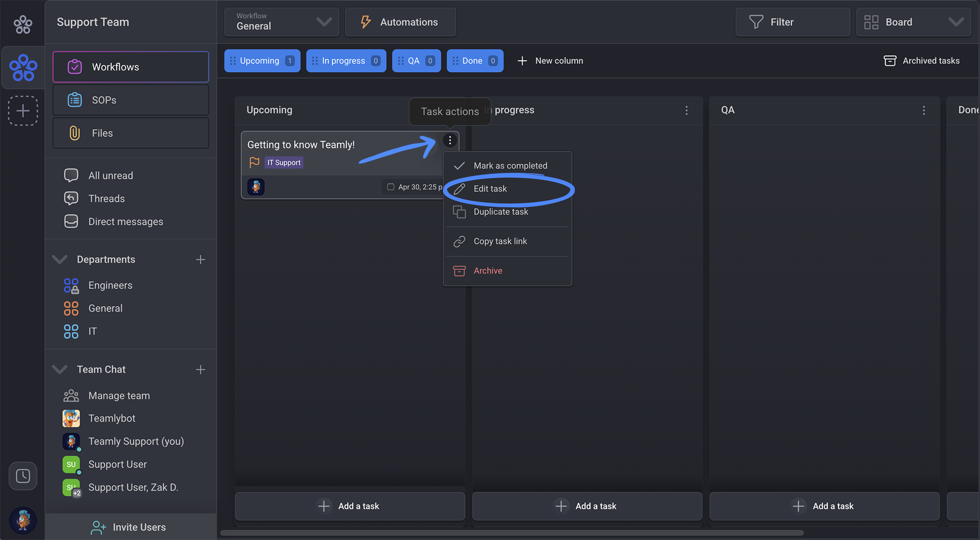Image resolution: width=980 pixels, height=540 pixels.
Task: Open the user profile avatar at bottom left
Action: pyautogui.click(x=23, y=520)
